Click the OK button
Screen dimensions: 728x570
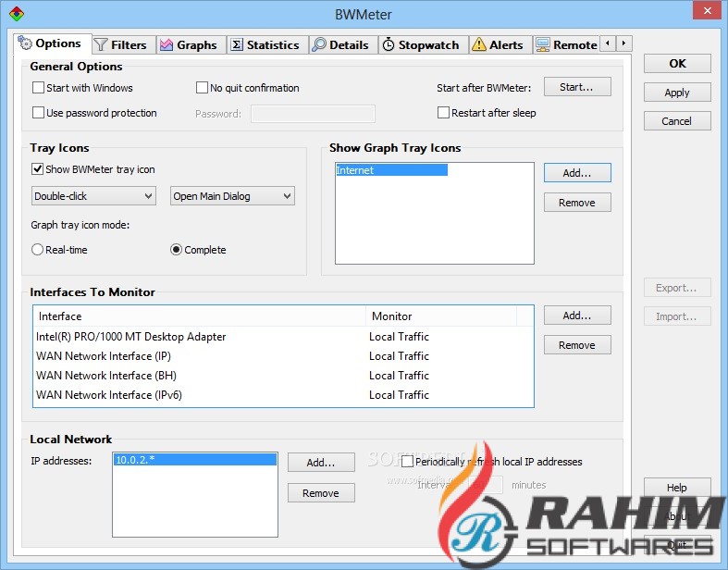pos(677,64)
